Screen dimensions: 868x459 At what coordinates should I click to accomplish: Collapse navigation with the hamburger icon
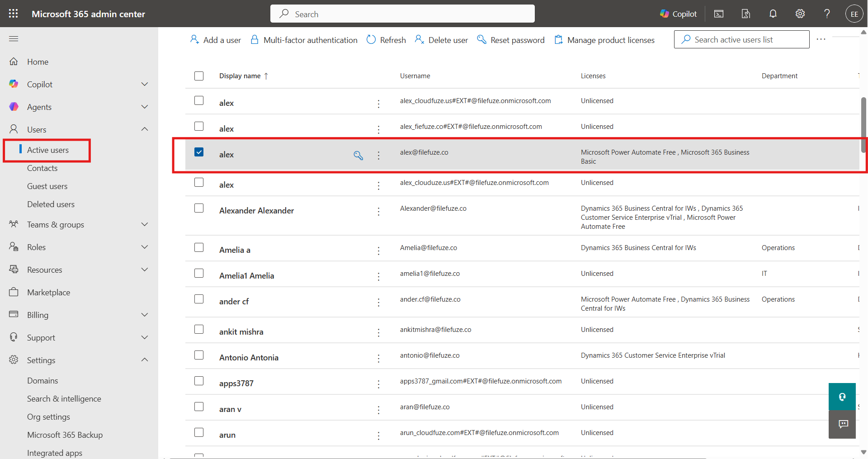[14, 39]
